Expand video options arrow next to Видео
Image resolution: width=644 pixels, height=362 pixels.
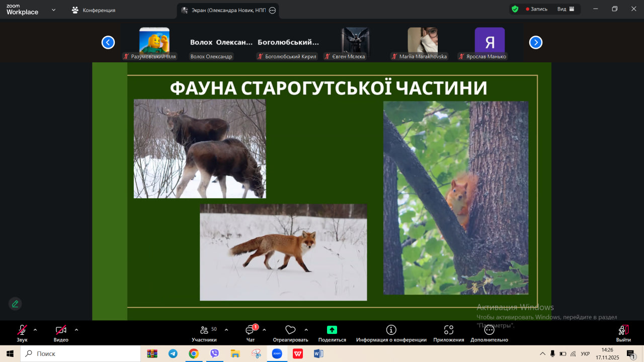[76, 330]
